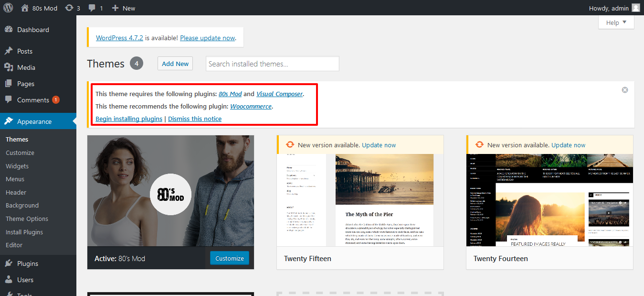
Task: Click the Plugins plug icon
Action: coord(9,263)
